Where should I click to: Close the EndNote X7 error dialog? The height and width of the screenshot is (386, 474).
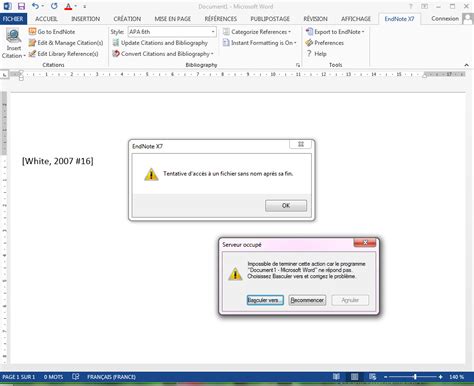pos(301,144)
